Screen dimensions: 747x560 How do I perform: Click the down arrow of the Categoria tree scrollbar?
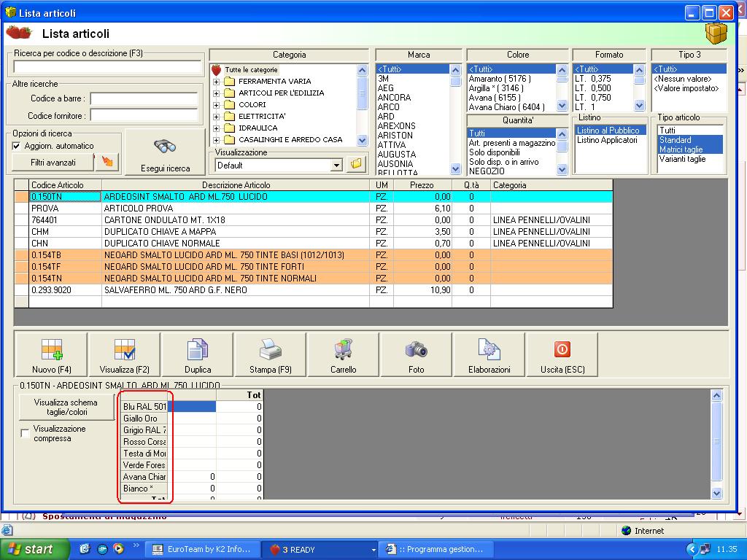coord(362,141)
